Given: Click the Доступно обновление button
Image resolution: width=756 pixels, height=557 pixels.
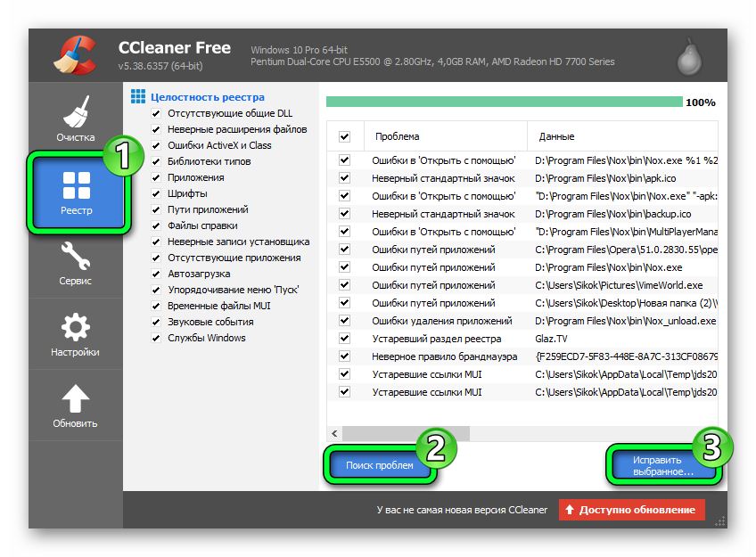Looking at the screenshot, I should [631, 510].
